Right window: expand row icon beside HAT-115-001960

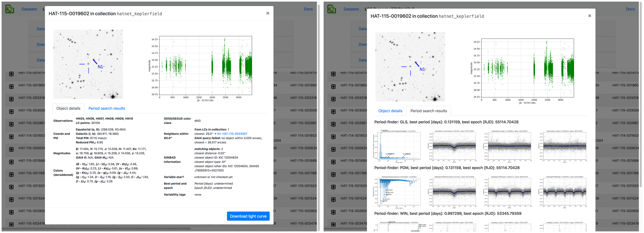tap(333, 86)
